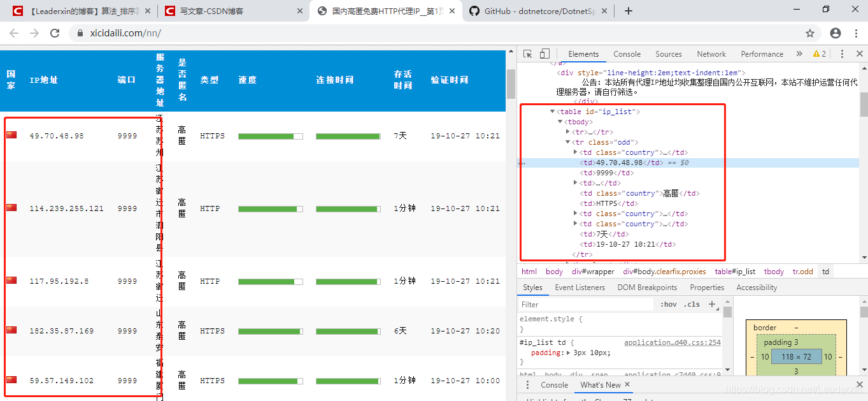Select the Accessibility pane tab
Image resolution: width=868 pixels, height=401 pixels.
coord(757,288)
